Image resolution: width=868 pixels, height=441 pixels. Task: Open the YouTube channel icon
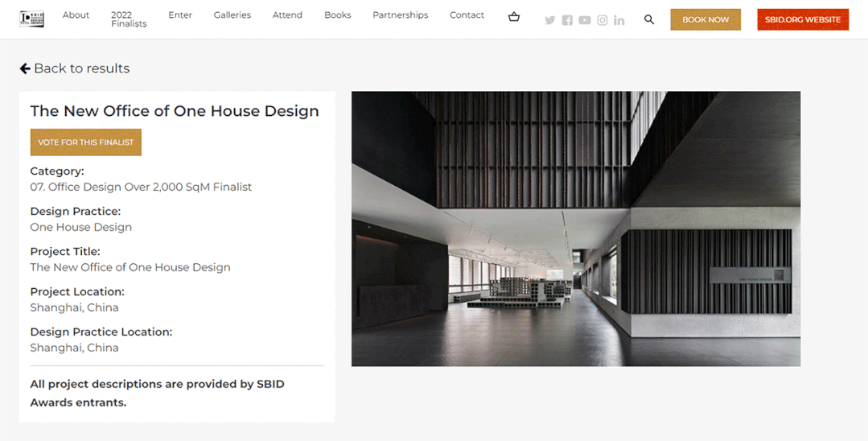(585, 20)
